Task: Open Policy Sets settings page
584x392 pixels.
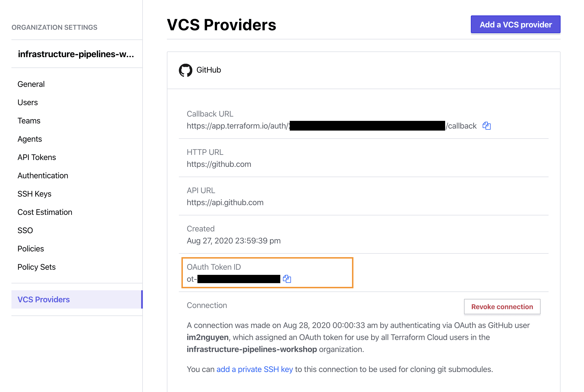Action: pos(36,267)
